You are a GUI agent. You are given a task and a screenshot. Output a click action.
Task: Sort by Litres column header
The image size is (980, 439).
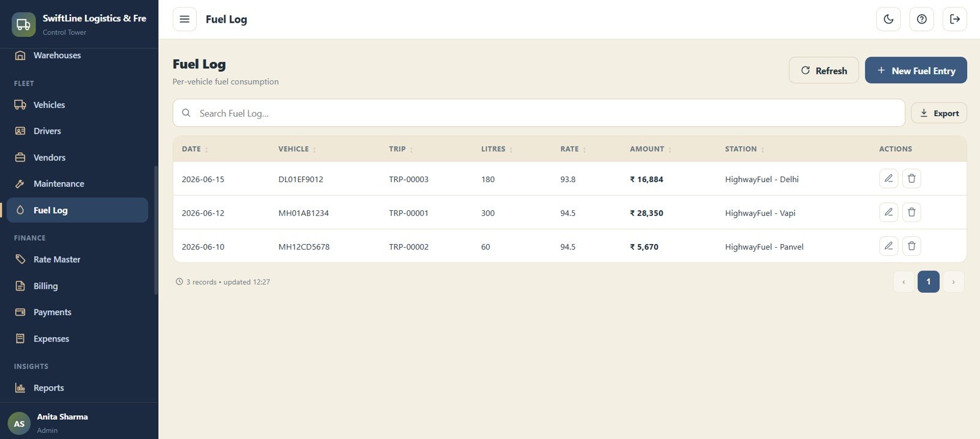tap(497, 149)
